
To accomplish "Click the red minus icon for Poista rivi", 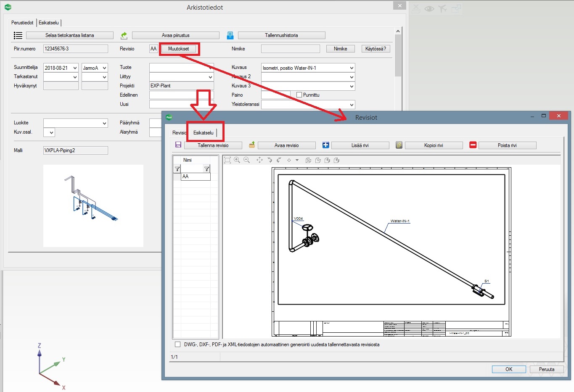I will point(473,145).
